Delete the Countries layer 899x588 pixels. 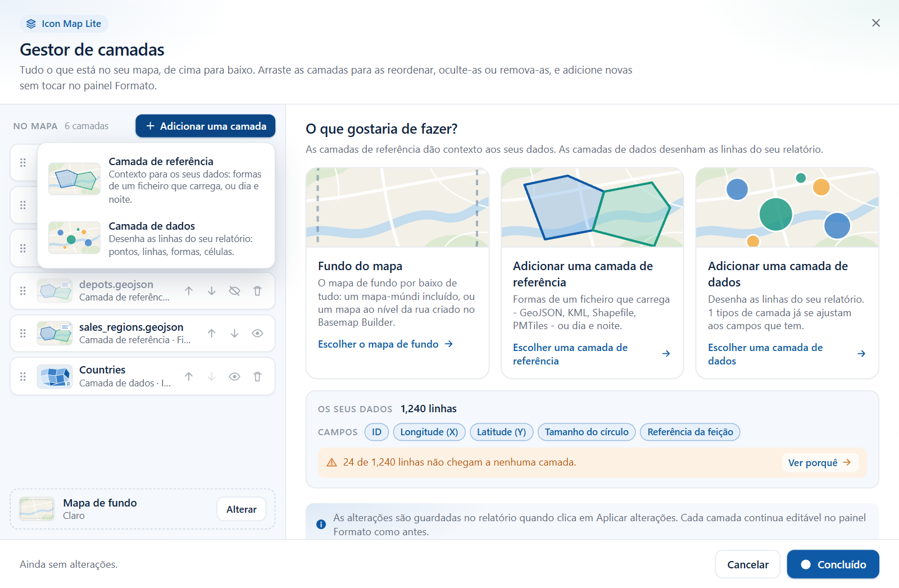[x=257, y=377]
